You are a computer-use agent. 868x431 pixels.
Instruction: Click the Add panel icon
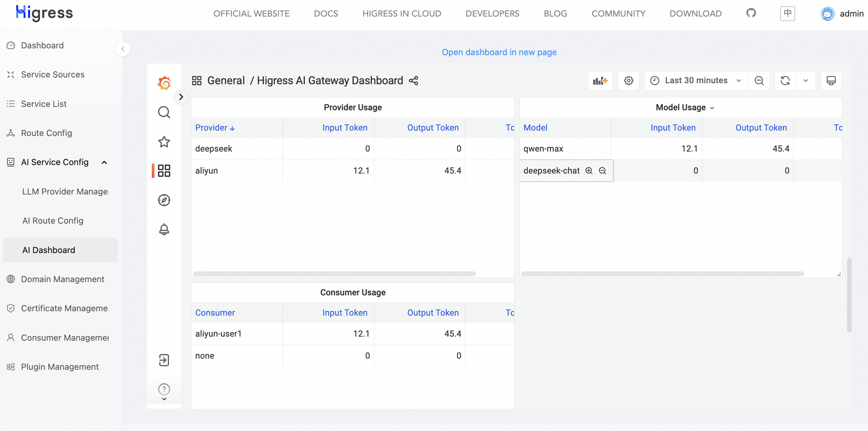click(600, 81)
